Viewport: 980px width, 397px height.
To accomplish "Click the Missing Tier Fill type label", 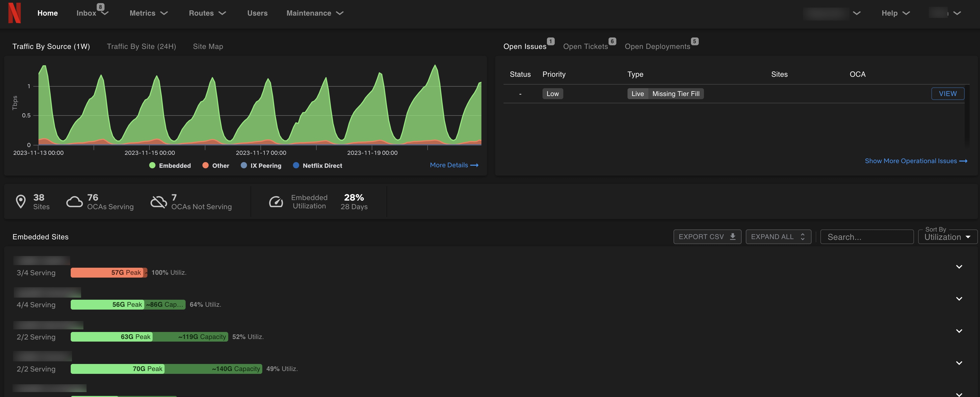I will click(676, 94).
